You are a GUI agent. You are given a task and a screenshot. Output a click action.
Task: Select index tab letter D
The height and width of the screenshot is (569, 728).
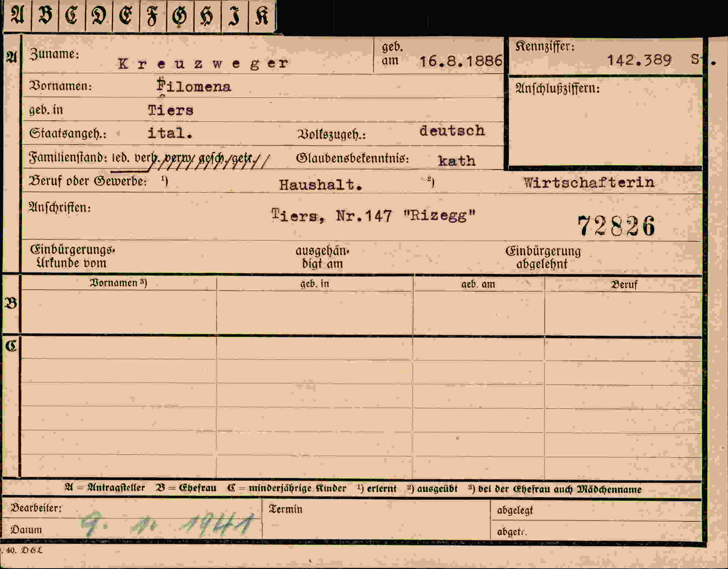tap(99, 15)
